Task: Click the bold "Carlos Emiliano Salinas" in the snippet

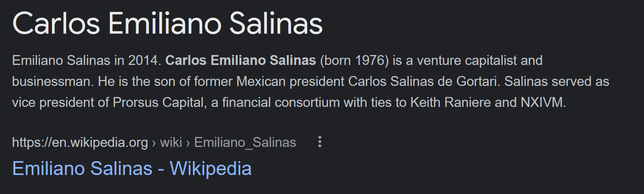Action: click(240, 61)
